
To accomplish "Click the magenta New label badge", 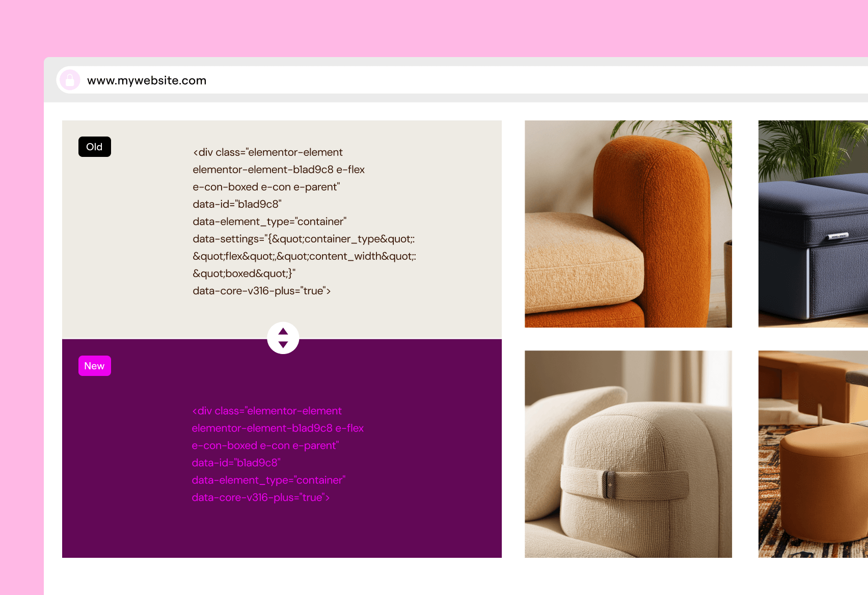I will [x=95, y=366].
